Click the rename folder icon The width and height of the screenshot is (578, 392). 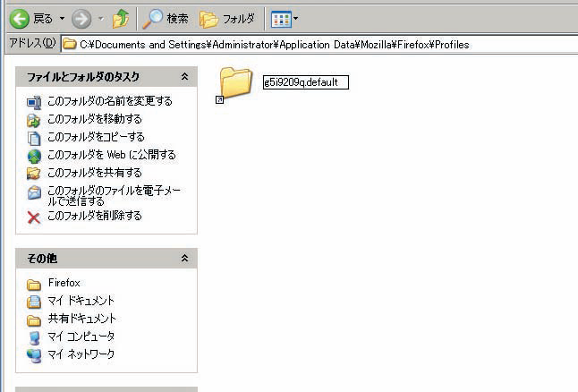point(34,102)
